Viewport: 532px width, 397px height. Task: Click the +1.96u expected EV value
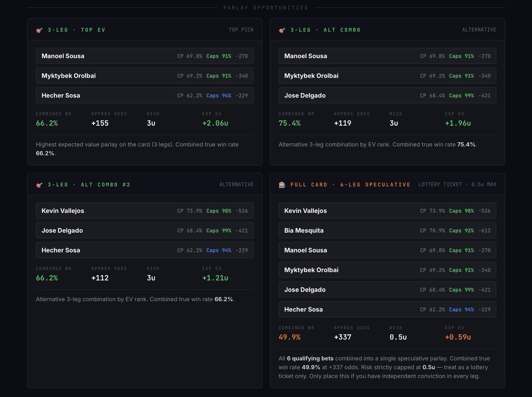click(458, 123)
